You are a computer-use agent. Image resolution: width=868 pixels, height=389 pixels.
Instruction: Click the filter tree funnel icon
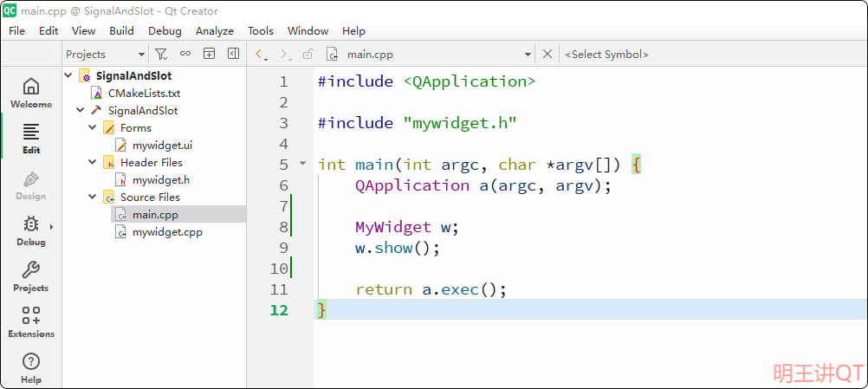pyautogui.click(x=160, y=54)
